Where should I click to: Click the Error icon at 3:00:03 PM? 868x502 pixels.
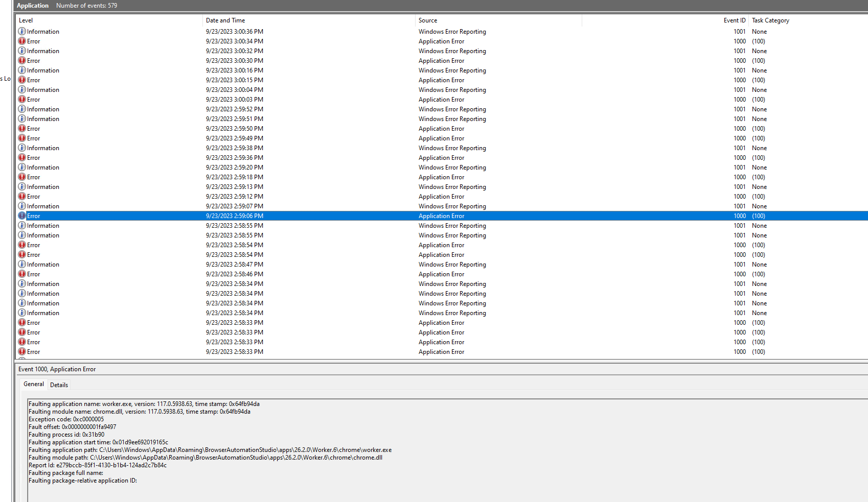[x=22, y=100]
